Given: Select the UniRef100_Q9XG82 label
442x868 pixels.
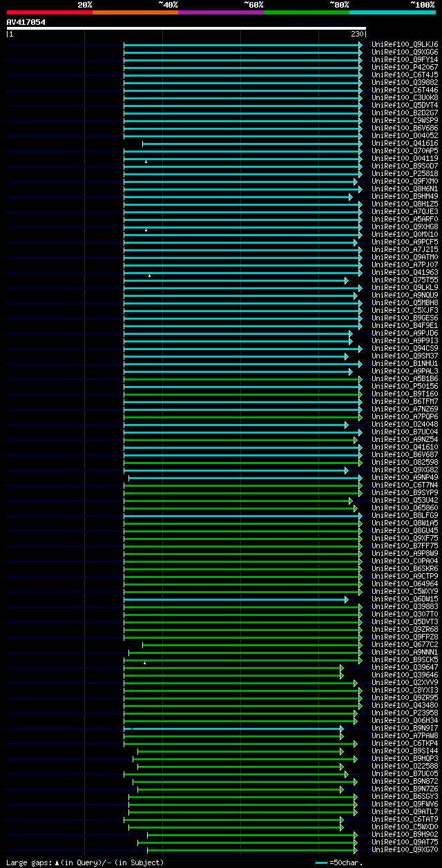Looking at the screenshot, I should [405, 470].
